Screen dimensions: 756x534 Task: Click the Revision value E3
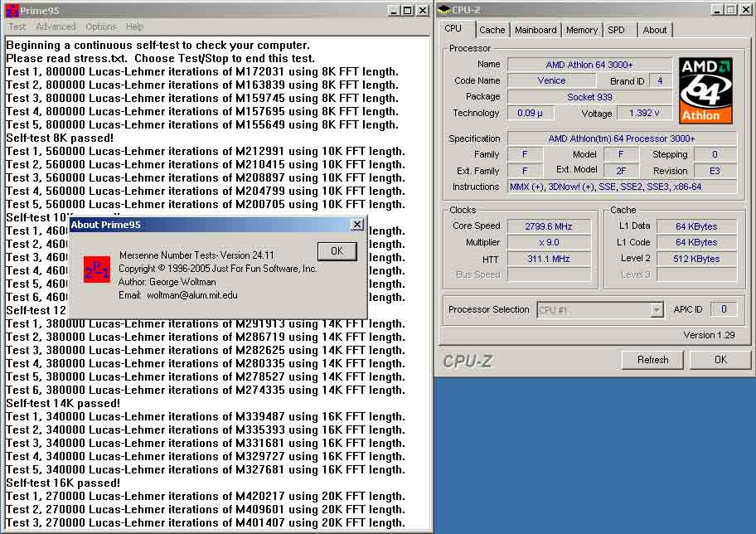point(715,171)
